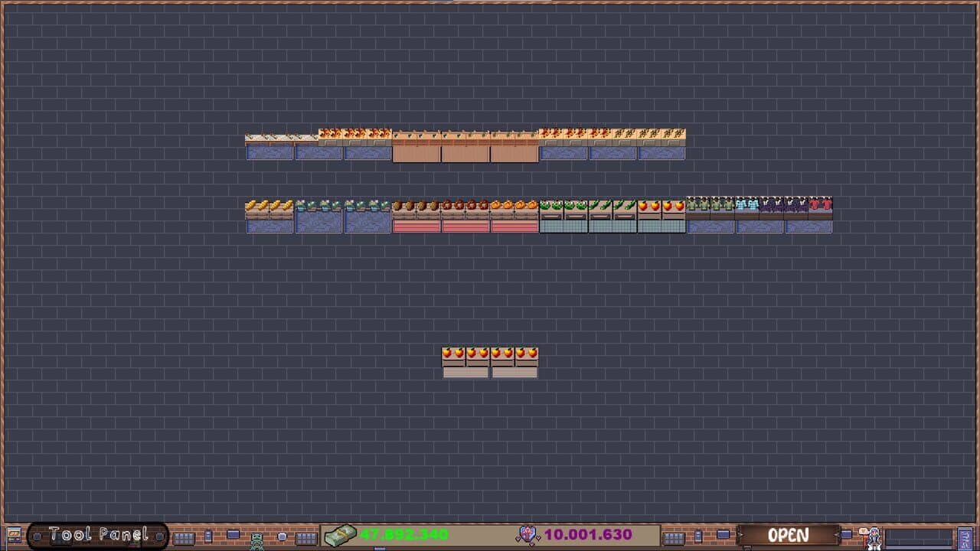Select the red shirt on the clothing rack
The image size is (980, 551).
pos(821,205)
